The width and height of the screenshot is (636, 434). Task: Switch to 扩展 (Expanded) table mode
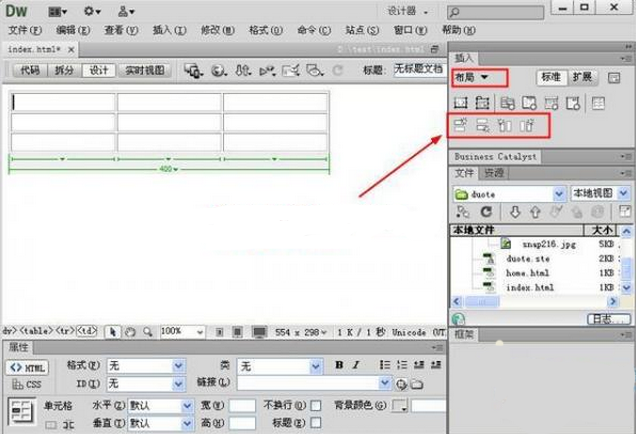tap(583, 77)
